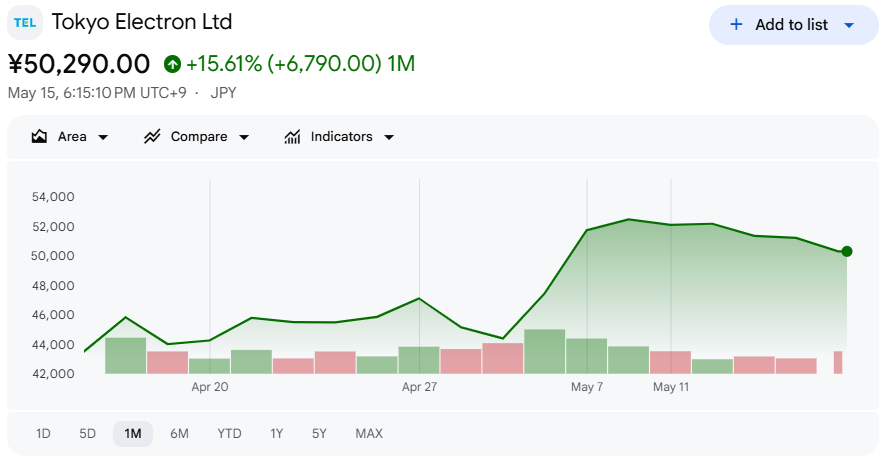The height and width of the screenshot is (471, 885).
Task: Click the JPY currency label
Action: click(x=223, y=93)
